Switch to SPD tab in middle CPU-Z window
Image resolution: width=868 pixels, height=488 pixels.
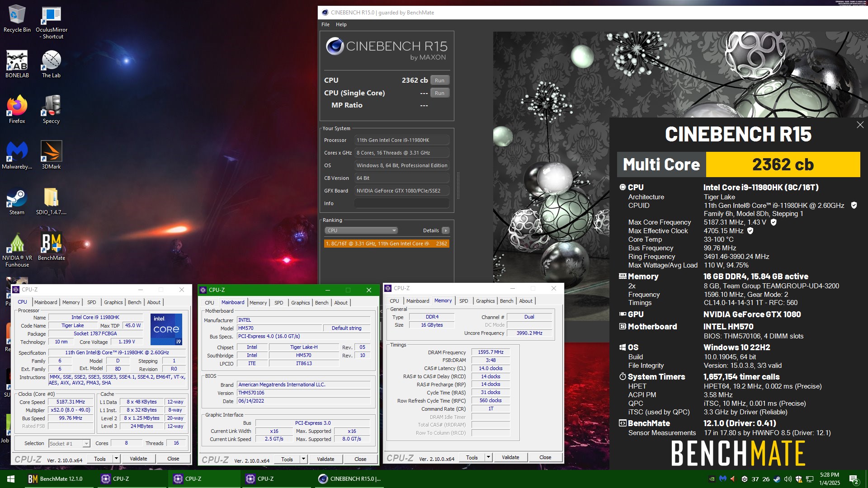click(279, 303)
